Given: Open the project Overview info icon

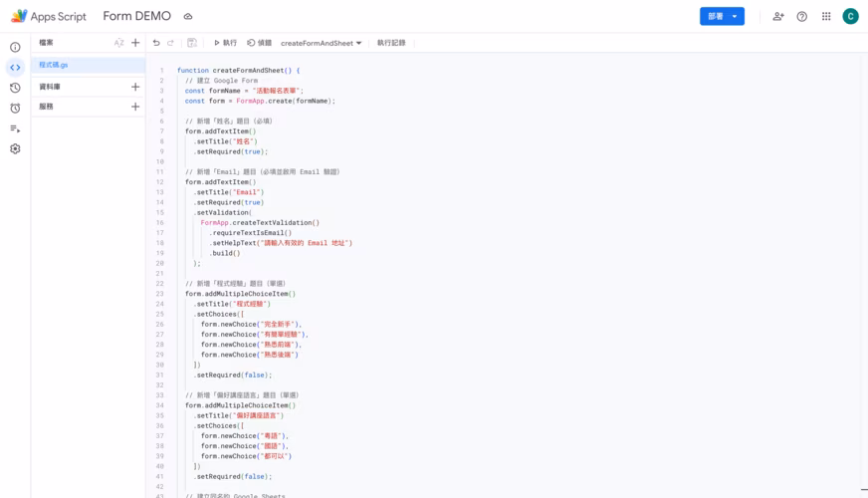Looking at the screenshot, I should pyautogui.click(x=15, y=47).
